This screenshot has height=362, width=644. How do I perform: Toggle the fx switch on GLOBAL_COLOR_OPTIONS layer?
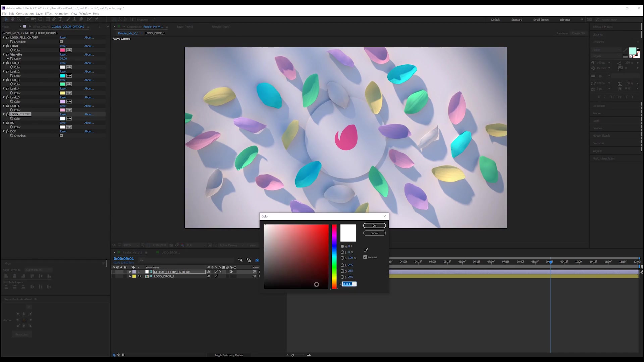tap(220, 272)
